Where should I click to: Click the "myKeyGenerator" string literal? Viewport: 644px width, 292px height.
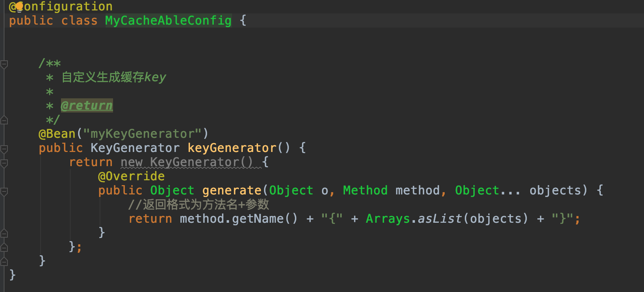[142, 134]
